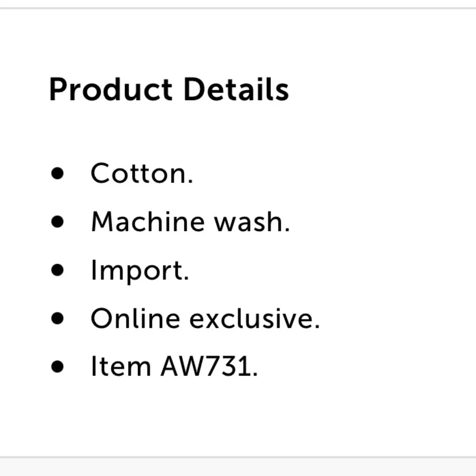Viewport: 476px width, 476px height.
Task: Click the Import list item text
Action: click(139, 270)
